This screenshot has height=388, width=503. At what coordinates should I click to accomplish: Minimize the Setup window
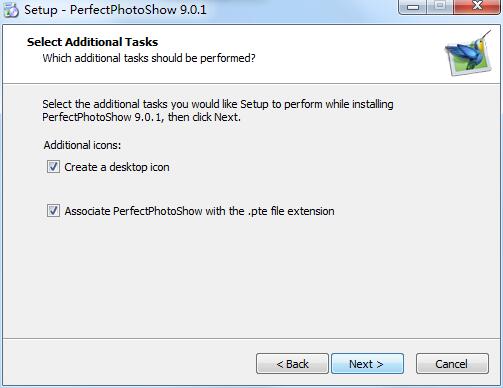(x=413, y=7)
